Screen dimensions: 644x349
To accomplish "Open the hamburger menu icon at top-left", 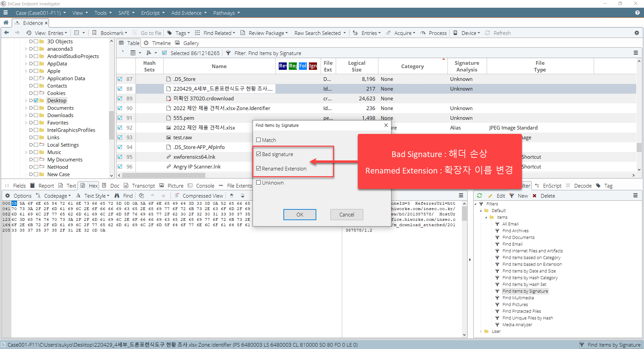I will (x=5, y=13).
